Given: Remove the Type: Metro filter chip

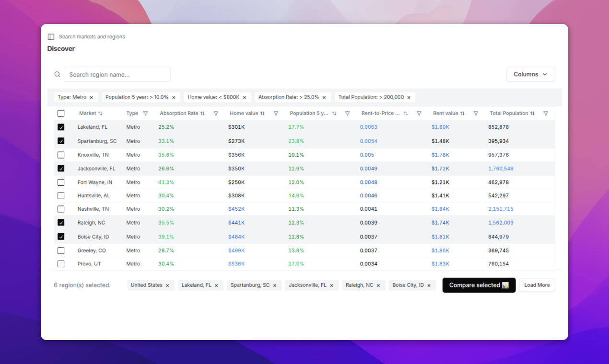Looking at the screenshot, I should 91,97.
